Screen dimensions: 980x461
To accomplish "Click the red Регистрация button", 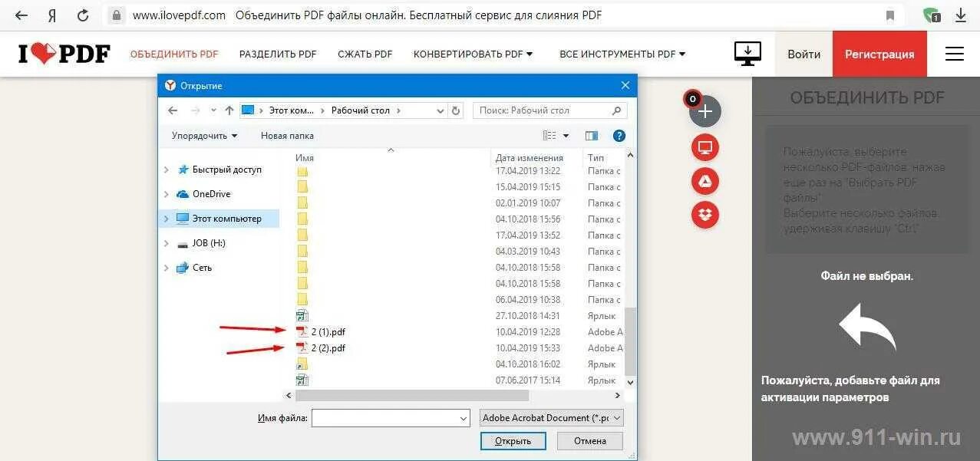I will [879, 54].
